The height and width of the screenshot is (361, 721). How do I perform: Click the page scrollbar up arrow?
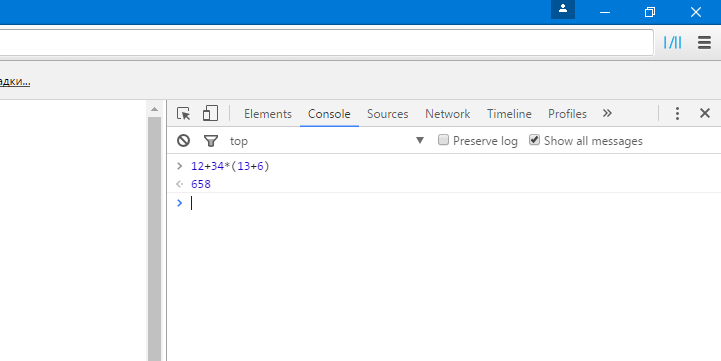[154, 109]
